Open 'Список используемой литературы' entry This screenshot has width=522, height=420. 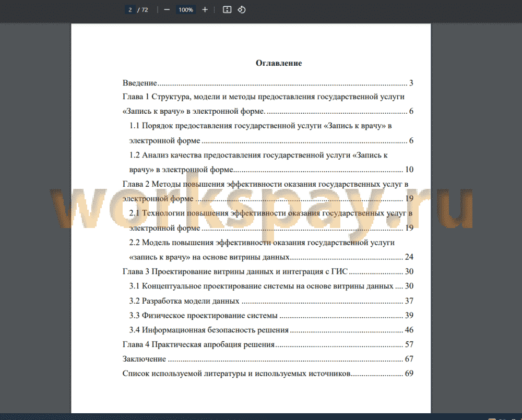point(268,374)
